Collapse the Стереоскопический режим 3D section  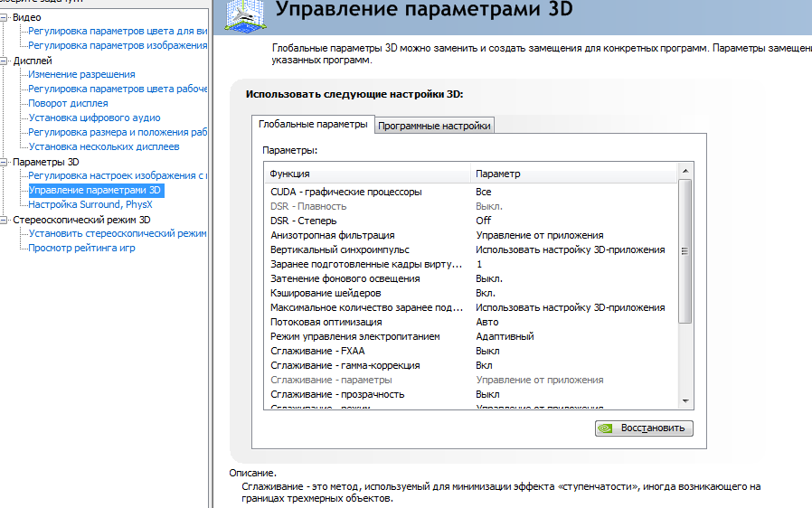click(5, 220)
